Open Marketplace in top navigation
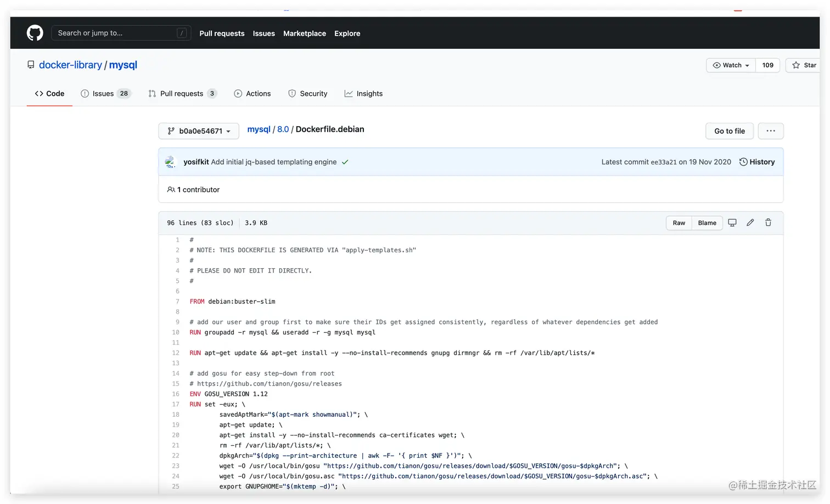Viewport: 830px width, 504px height. pyautogui.click(x=305, y=33)
